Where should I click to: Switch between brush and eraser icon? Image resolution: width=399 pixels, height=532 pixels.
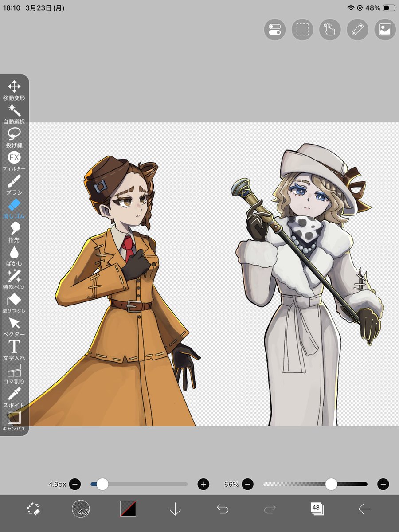(34, 509)
